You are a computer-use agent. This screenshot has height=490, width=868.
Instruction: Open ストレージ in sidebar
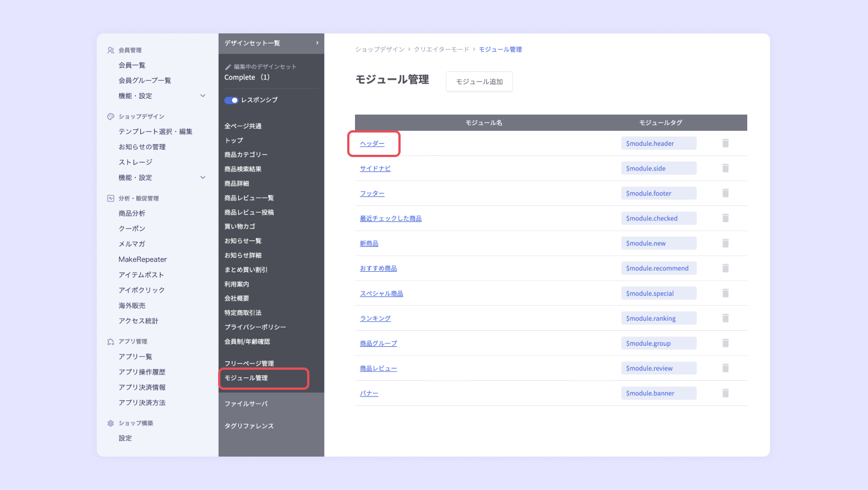135,162
